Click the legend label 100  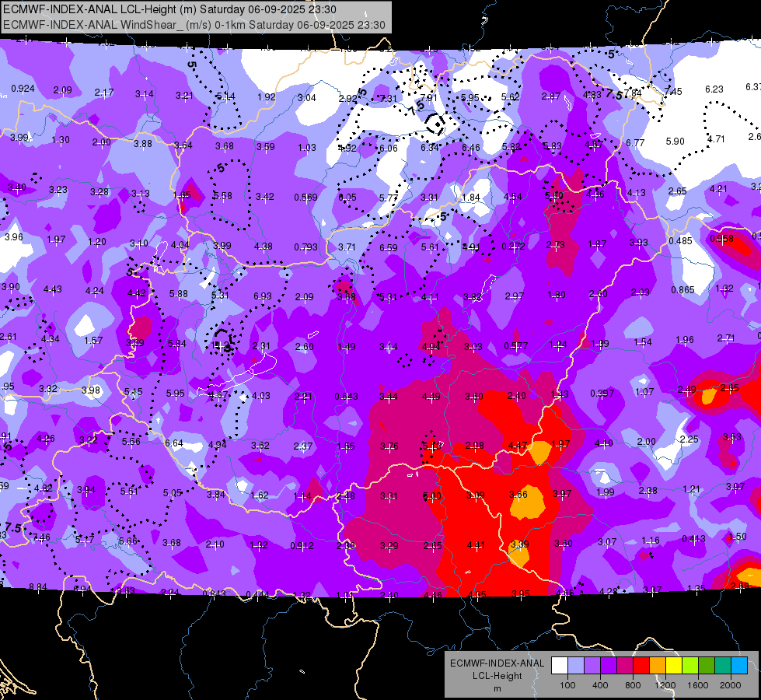point(567,685)
